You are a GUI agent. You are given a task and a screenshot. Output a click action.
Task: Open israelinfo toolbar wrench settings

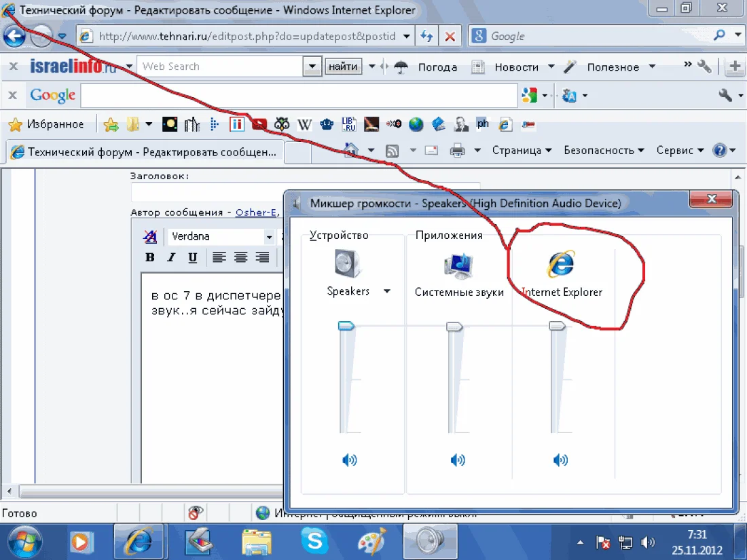coord(704,67)
